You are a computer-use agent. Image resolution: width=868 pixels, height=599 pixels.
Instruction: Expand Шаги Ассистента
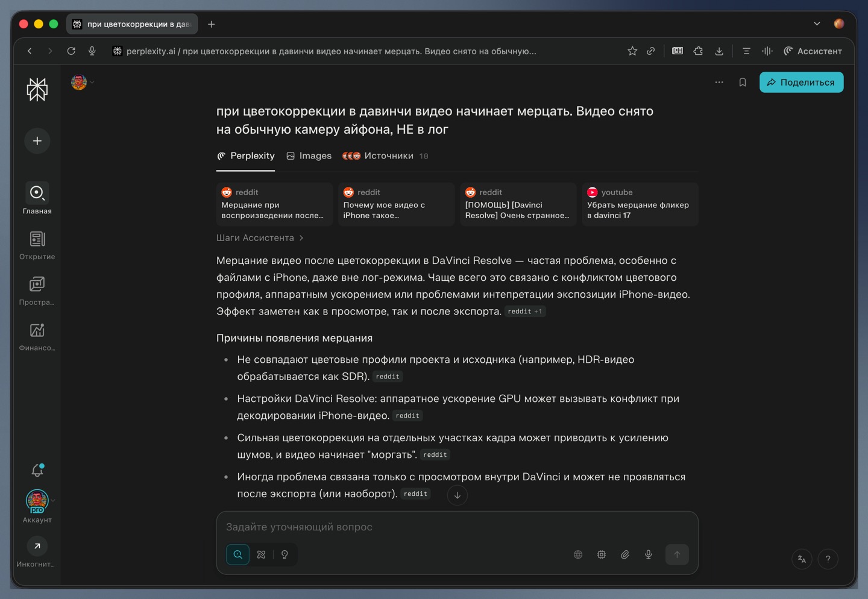coord(260,238)
